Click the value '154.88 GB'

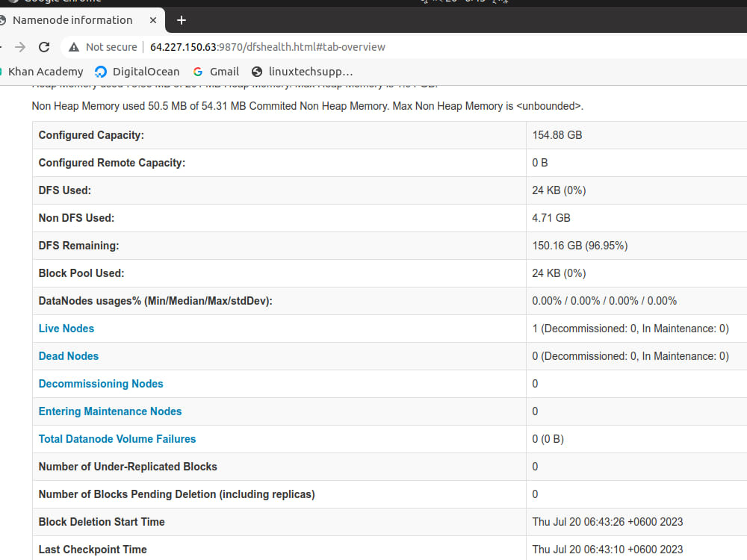click(557, 135)
